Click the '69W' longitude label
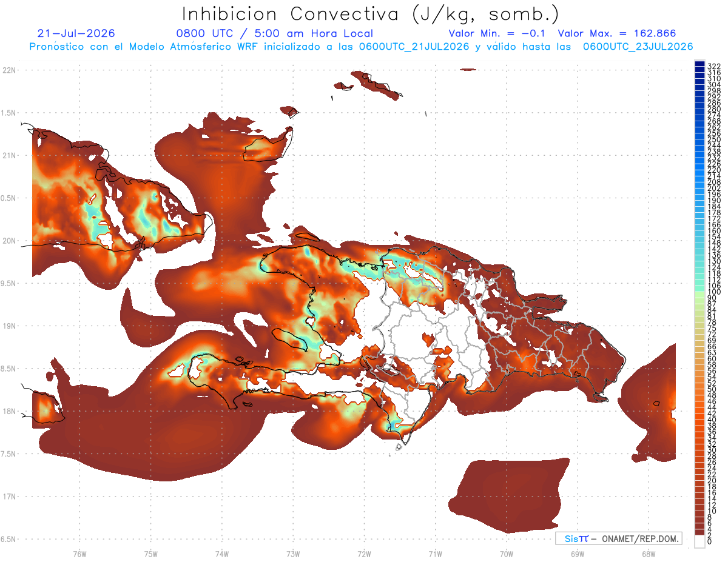 click(577, 554)
